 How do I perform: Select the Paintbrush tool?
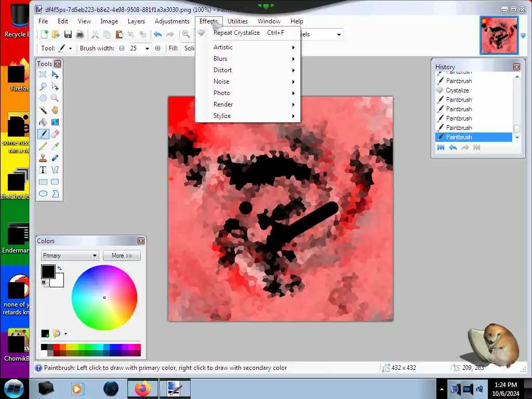pos(43,134)
